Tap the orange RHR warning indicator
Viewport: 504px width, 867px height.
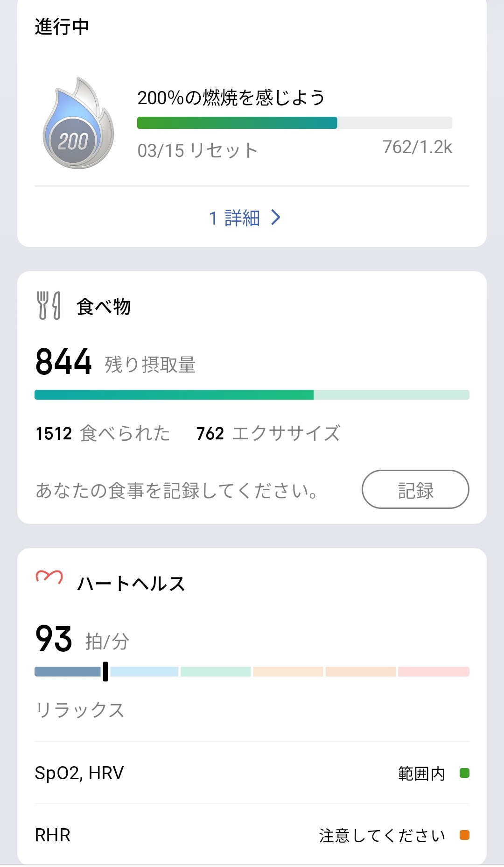click(464, 835)
